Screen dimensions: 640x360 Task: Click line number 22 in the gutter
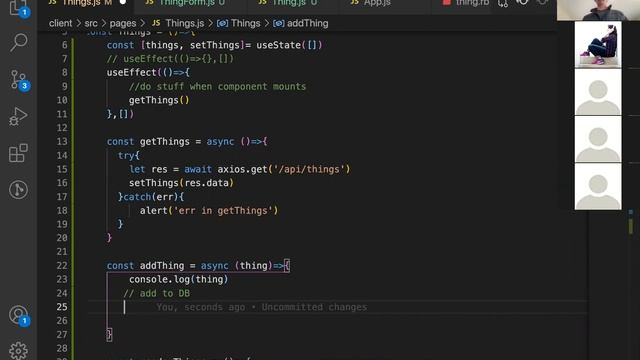pyautogui.click(x=62, y=266)
